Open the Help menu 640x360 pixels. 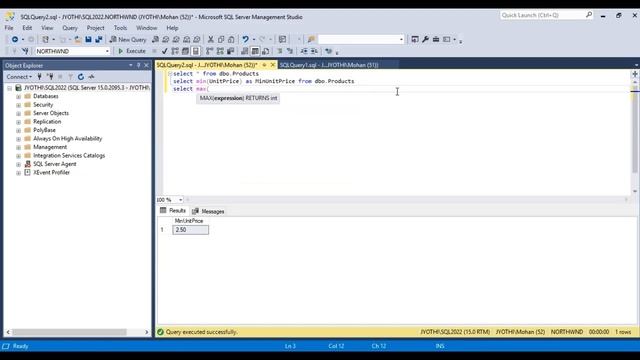(x=172, y=28)
